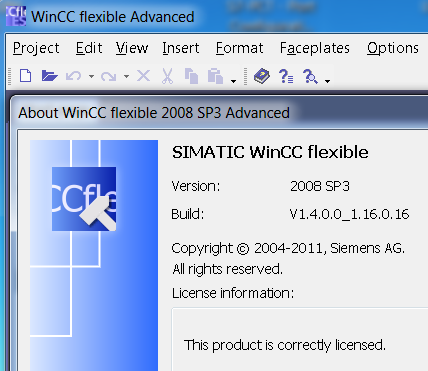This screenshot has height=371, width=428.
Task: Open the Help book icon
Action: (262, 76)
